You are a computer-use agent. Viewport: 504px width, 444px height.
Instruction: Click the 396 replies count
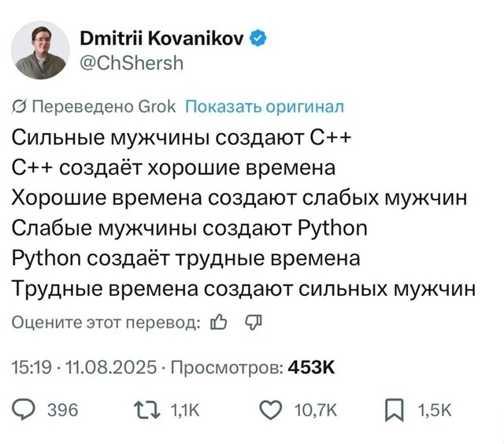(63, 409)
